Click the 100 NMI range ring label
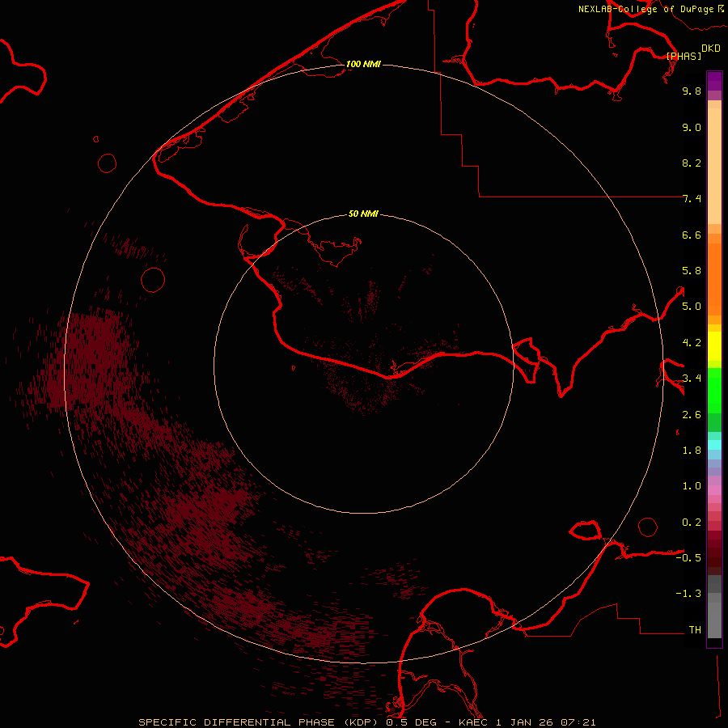Image resolution: width=728 pixels, height=728 pixels. [363, 64]
